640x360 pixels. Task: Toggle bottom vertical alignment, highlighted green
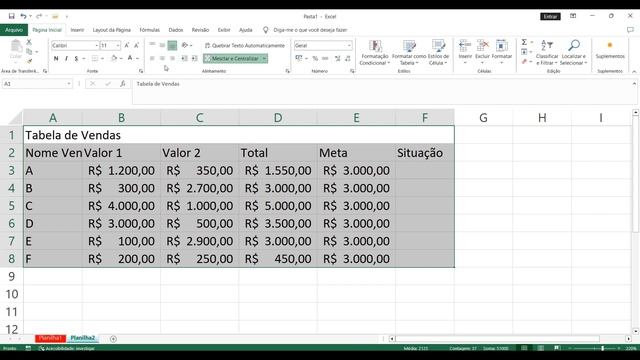coord(172,45)
